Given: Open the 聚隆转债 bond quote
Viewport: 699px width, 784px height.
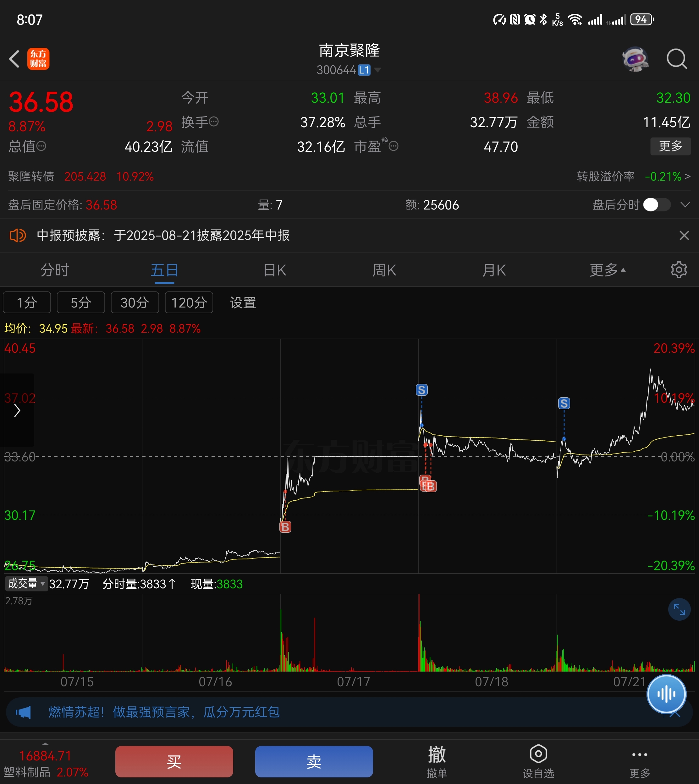Looking at the screenshot, I should [x=81, y=177].
